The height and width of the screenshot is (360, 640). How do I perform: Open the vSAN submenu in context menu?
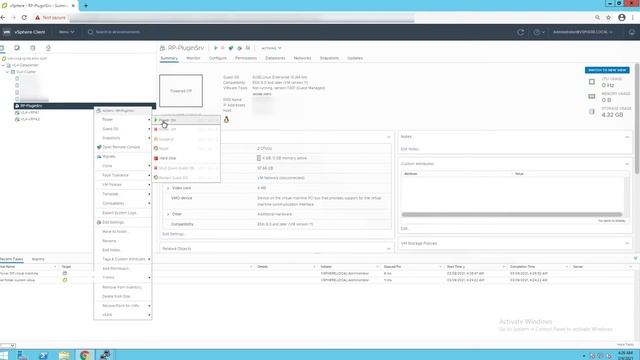click(123, 315)
